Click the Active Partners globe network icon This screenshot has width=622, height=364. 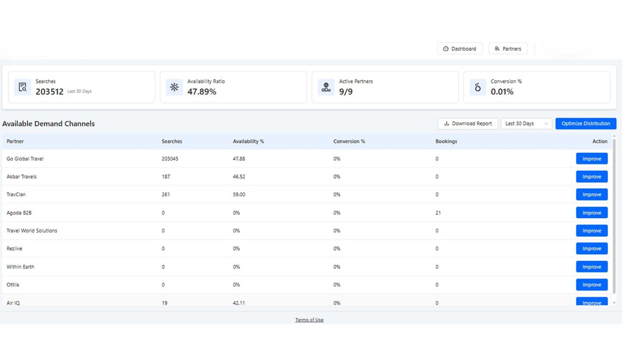pos(326,87)
